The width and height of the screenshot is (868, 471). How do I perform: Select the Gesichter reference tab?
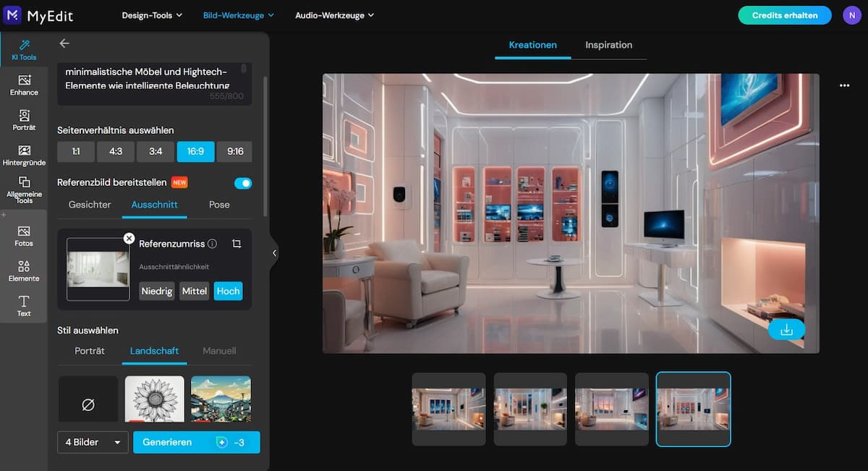(90, 205)
